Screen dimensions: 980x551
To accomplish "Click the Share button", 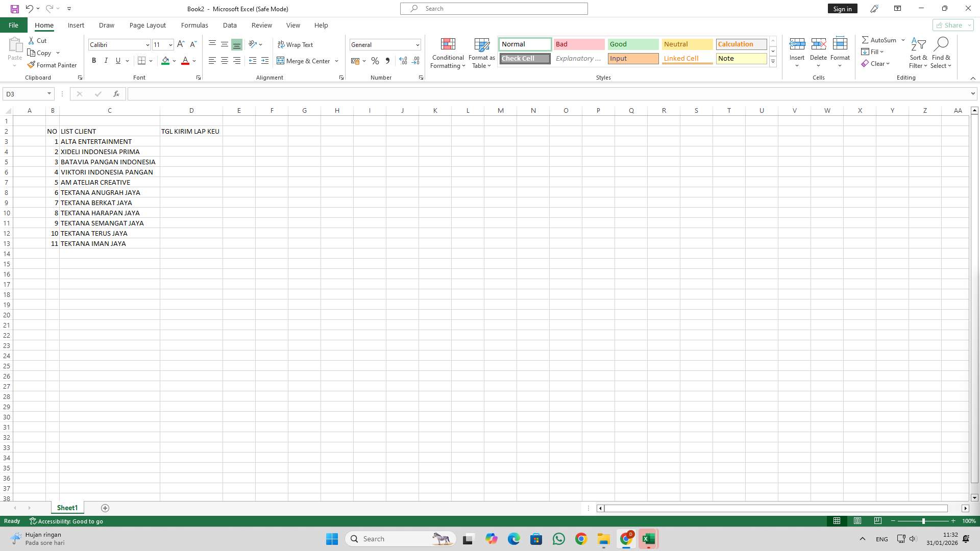I will click(x=951, y=25).
